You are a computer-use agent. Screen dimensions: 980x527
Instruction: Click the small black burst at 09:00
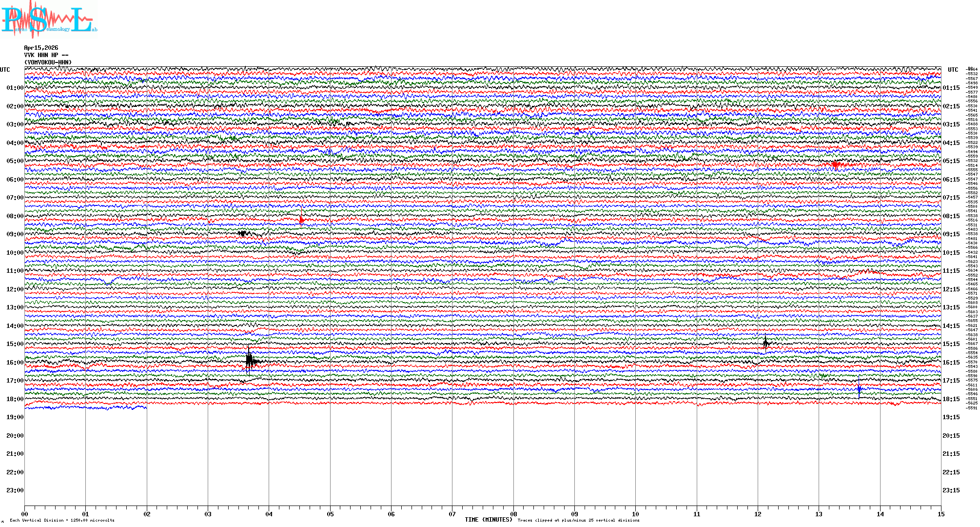tap(243, 234)
